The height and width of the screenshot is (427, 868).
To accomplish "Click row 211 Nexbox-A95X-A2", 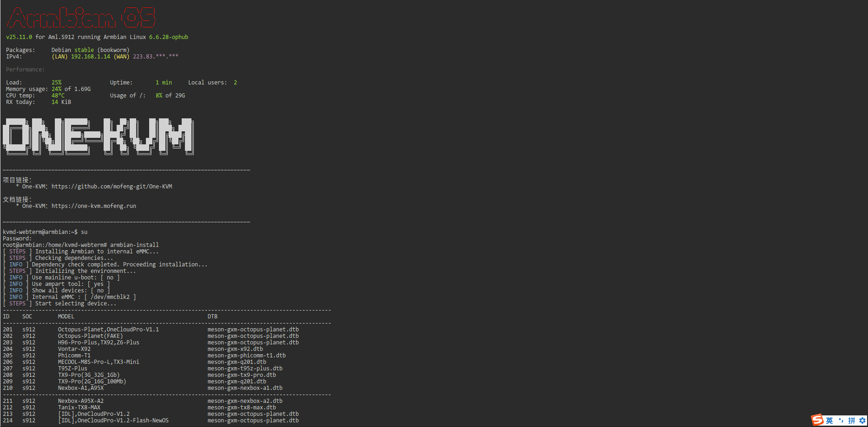I will click(143, 401).
